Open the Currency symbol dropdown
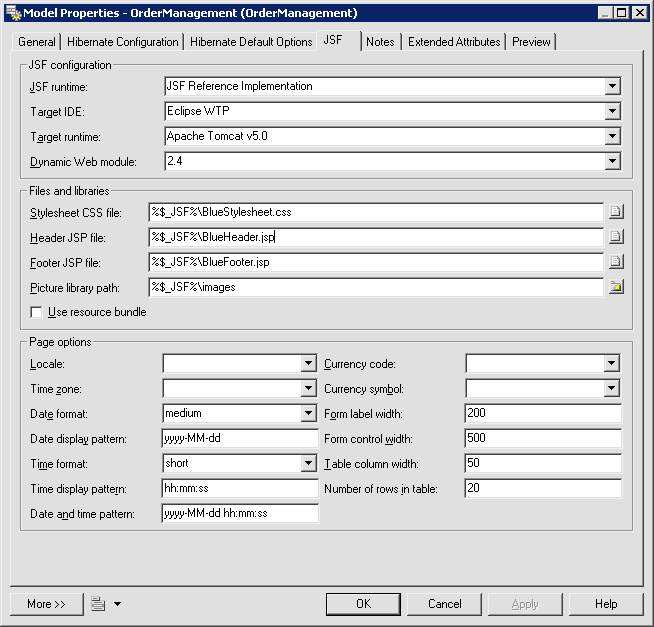 611,388
